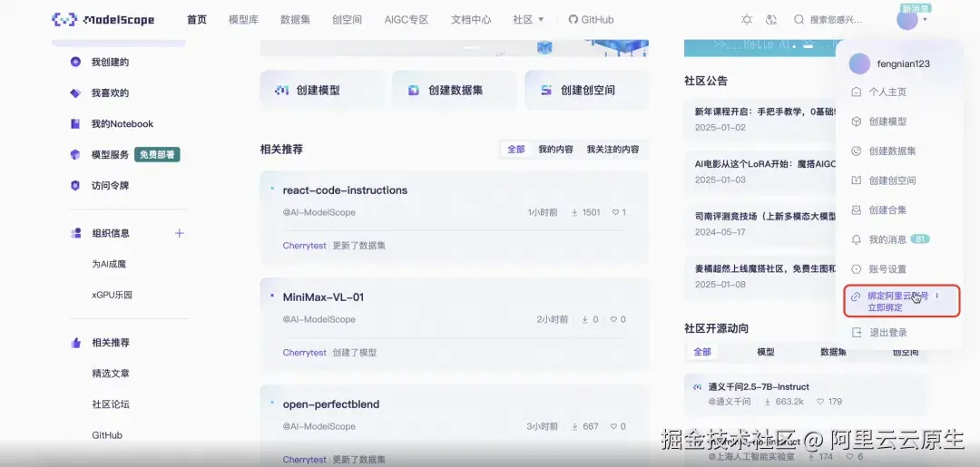
Task: Click the 退出登录 logout icon
Action: point(857,333)
